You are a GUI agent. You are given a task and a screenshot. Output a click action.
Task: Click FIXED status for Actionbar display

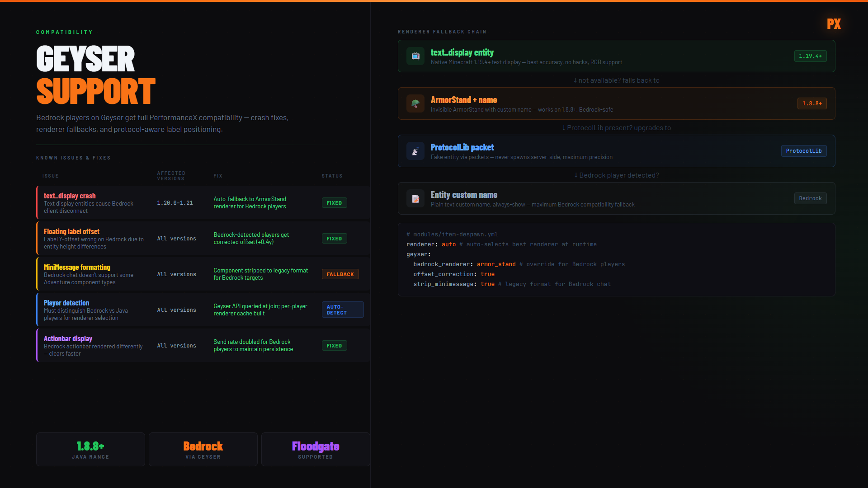tap(334, 346)
